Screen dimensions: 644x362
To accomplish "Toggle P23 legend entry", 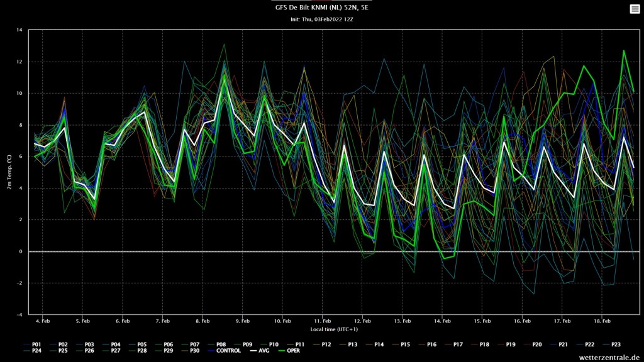I will pyautogui.click(x=611, y=345).
